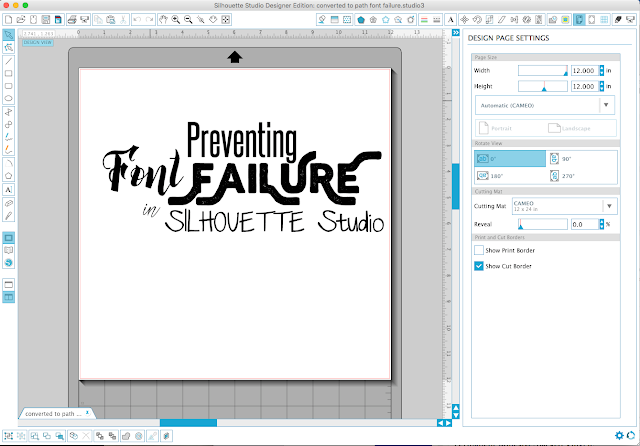The height and width of the screenshot is (446, 640).
Task: Zoom out of the canvas
Action: tap(188, 20)
